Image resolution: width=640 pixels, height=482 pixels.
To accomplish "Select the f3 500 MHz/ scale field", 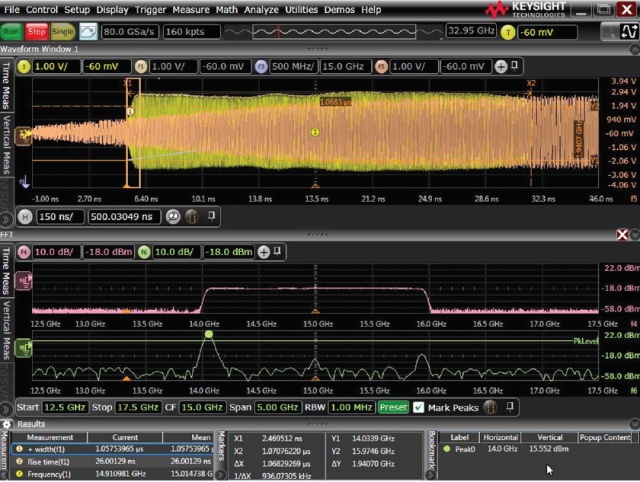I will pos(293,67).
